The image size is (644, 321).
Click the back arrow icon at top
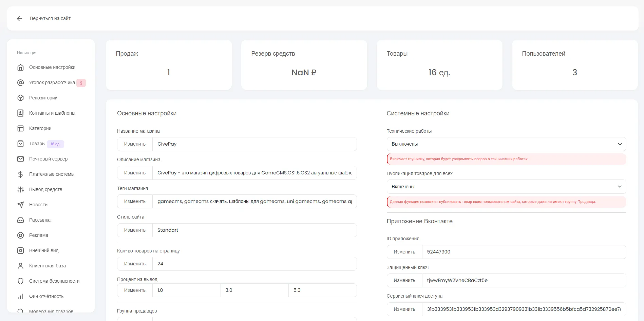point(19,19)
